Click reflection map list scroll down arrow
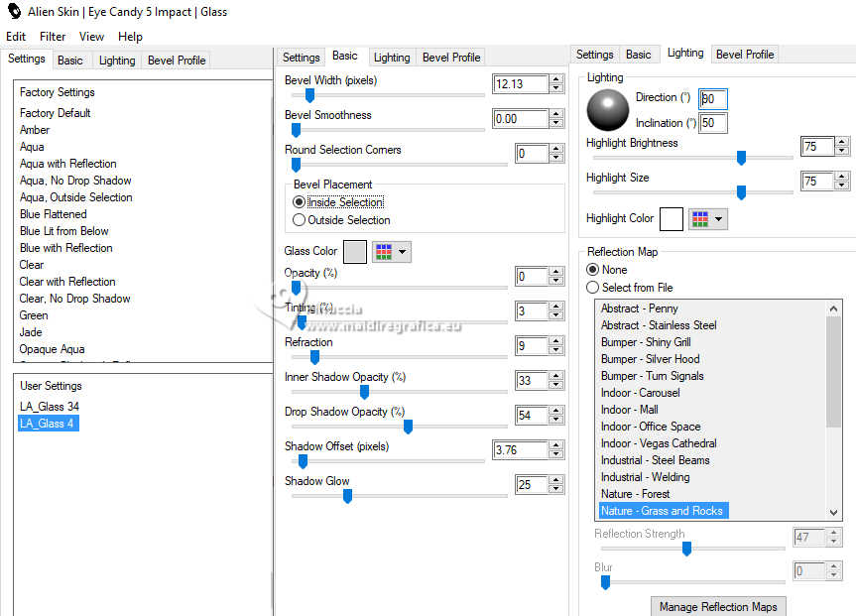The image size is (856, 616). tap(833, 512)
